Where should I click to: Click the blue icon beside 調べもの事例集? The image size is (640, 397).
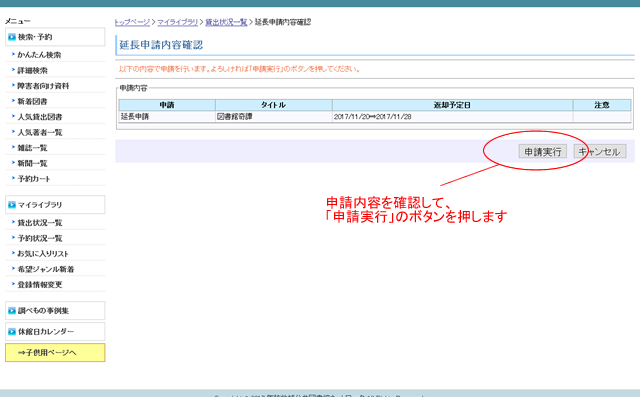click(12, 311)
